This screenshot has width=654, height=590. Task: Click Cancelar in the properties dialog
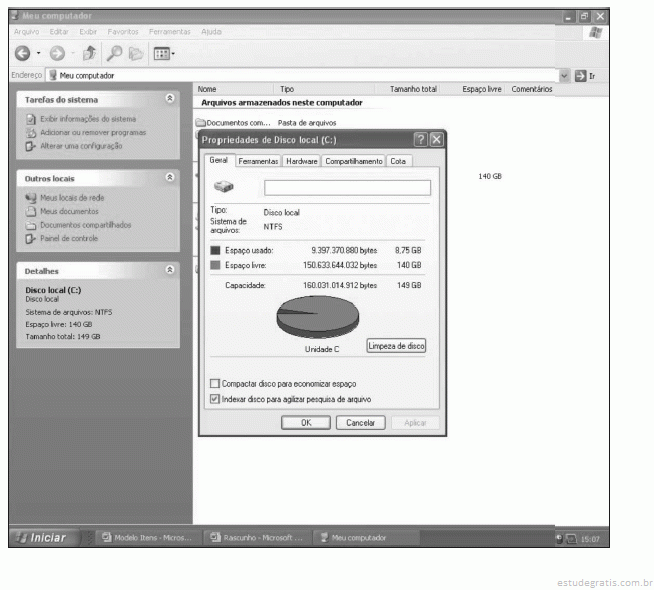click(360, 422)
